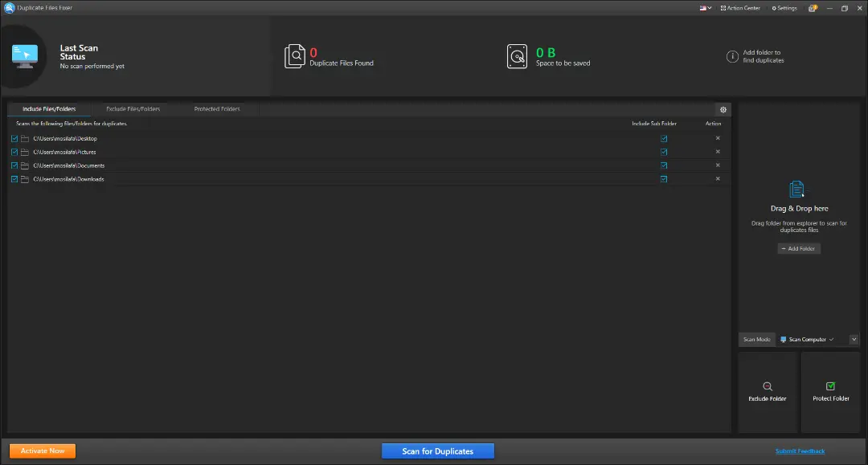868x465 pixels.
Task: Click the Activate Now button
Action: [x=43, y=451]
